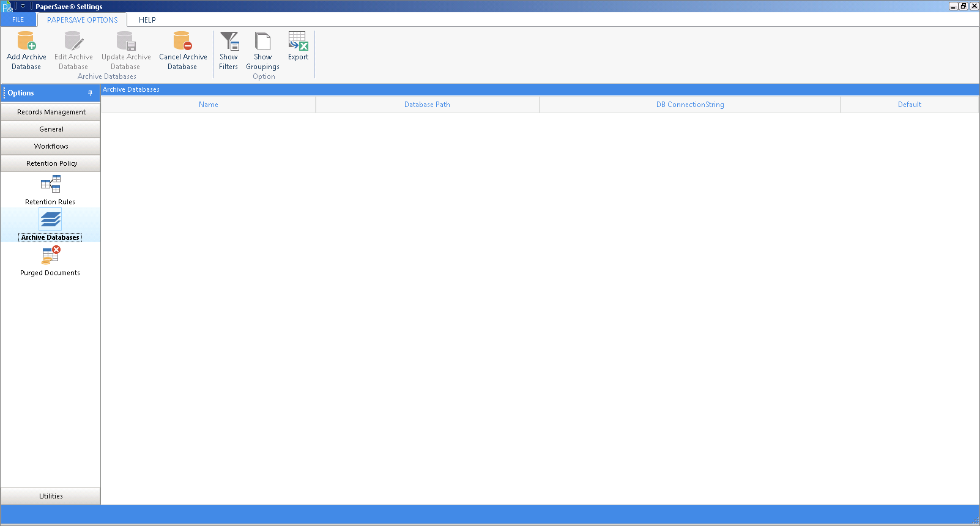The image size is (980, 526).
Task: Click the Add Archive Database icon
Action: (x=26, y=41)
